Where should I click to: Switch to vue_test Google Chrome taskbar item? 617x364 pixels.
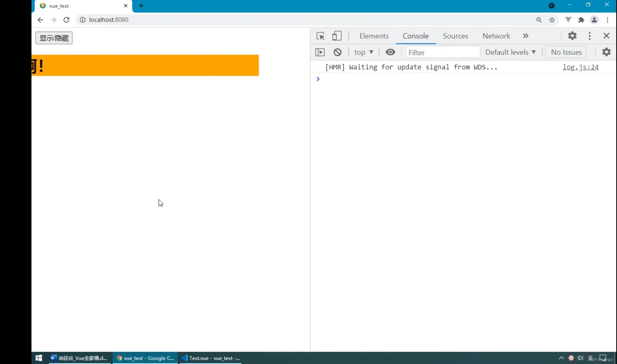pyautogui.click(x=145, y=358)
